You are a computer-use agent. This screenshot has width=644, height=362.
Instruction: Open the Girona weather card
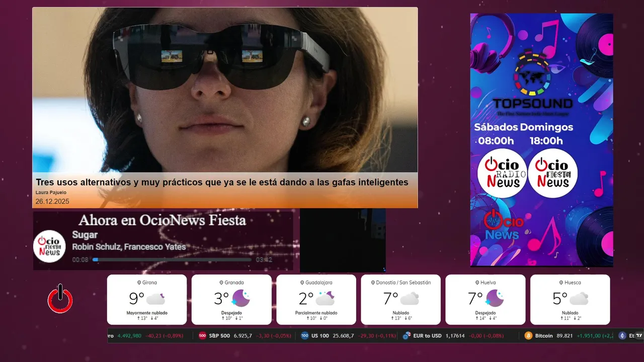pos(147,300)
